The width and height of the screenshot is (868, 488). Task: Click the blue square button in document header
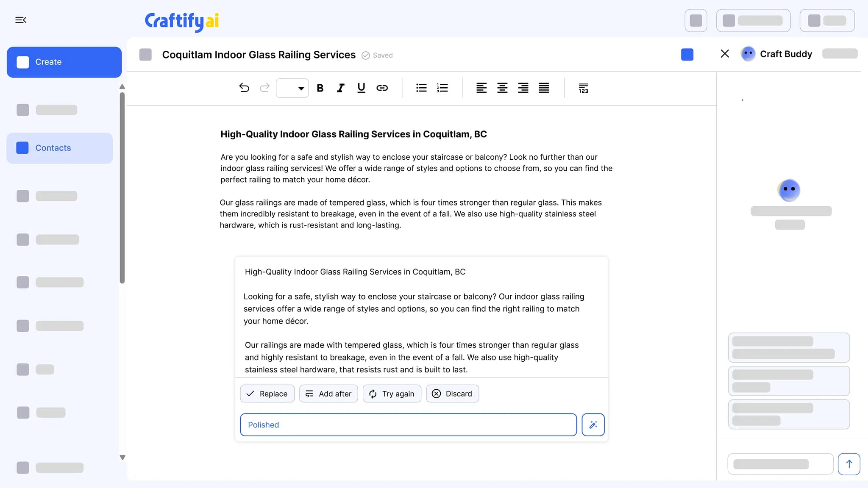(x=687, y=54)
